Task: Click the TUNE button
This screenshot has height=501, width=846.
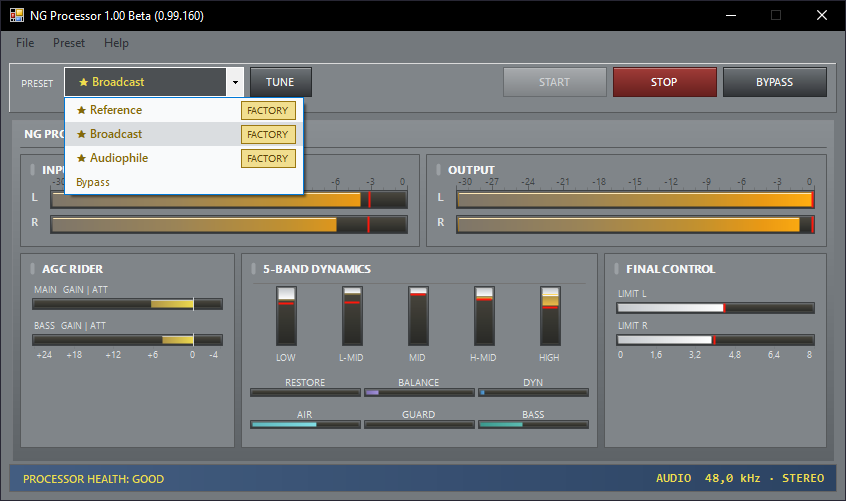Action: click(281, 82)
